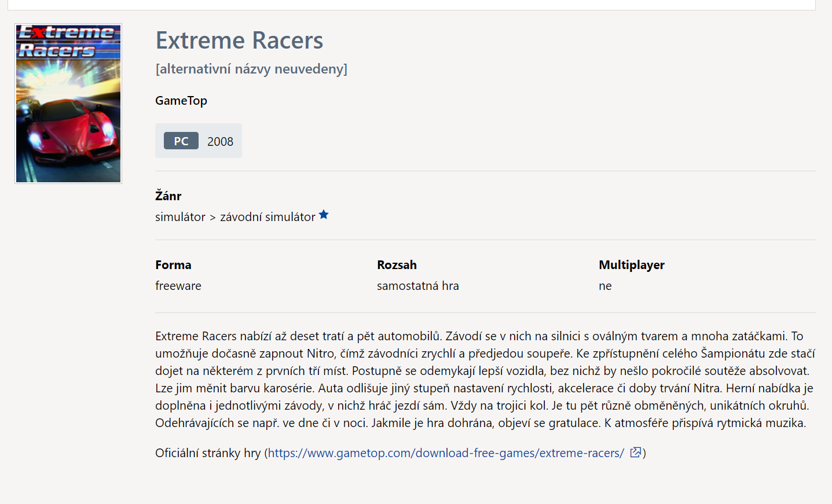Screen dimensions: 832x504
Task: Click the Forma label
Action: click(x=173, y=265)
